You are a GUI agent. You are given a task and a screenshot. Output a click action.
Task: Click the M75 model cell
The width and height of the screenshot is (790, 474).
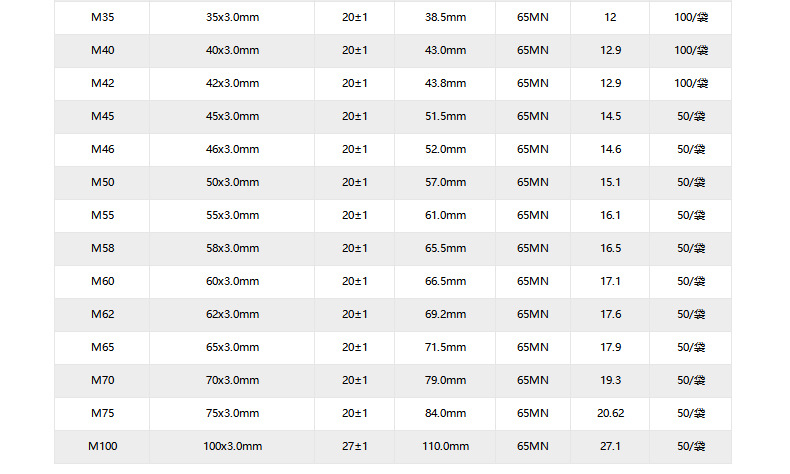coord(102,413)
